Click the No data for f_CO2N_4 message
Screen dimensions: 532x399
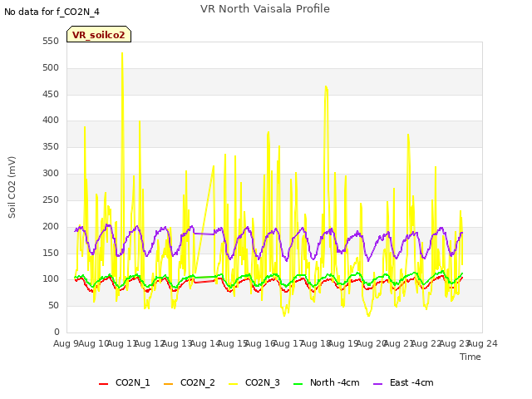tap(52, 12)
